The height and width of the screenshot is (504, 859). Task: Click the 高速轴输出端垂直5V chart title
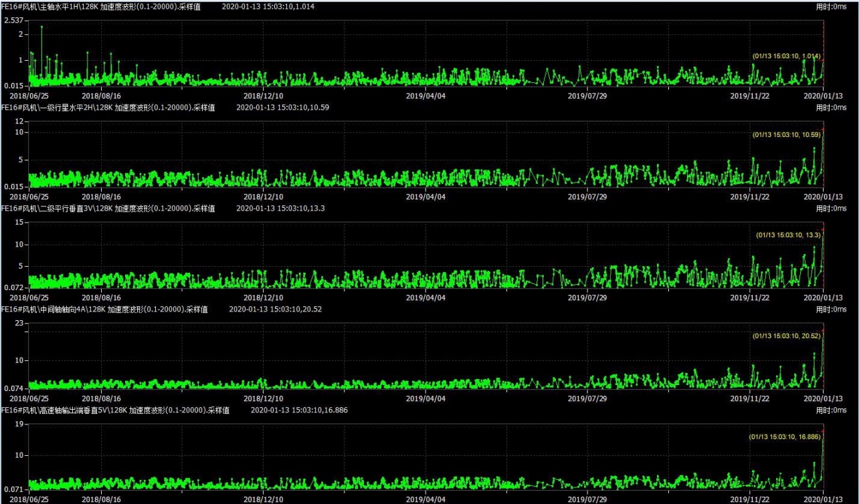point(114,410)
